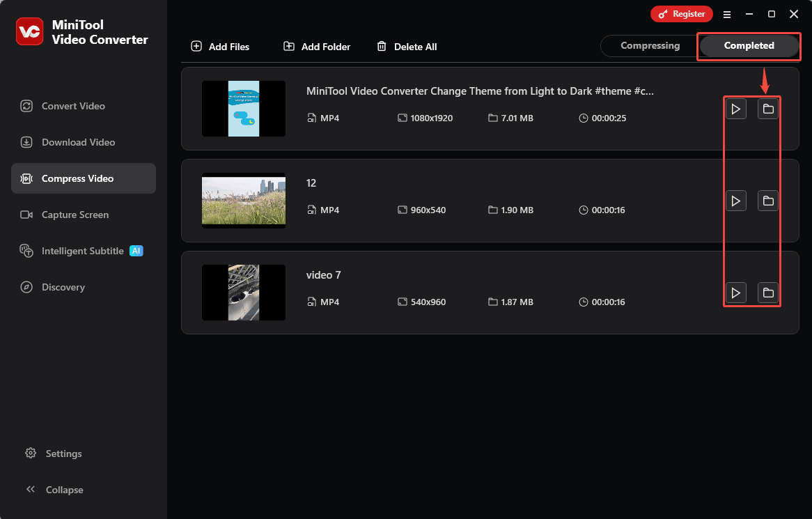Open the Intelligent Subtitle AI feature
This screenshot has width=812, height=519.
point(83,251)
